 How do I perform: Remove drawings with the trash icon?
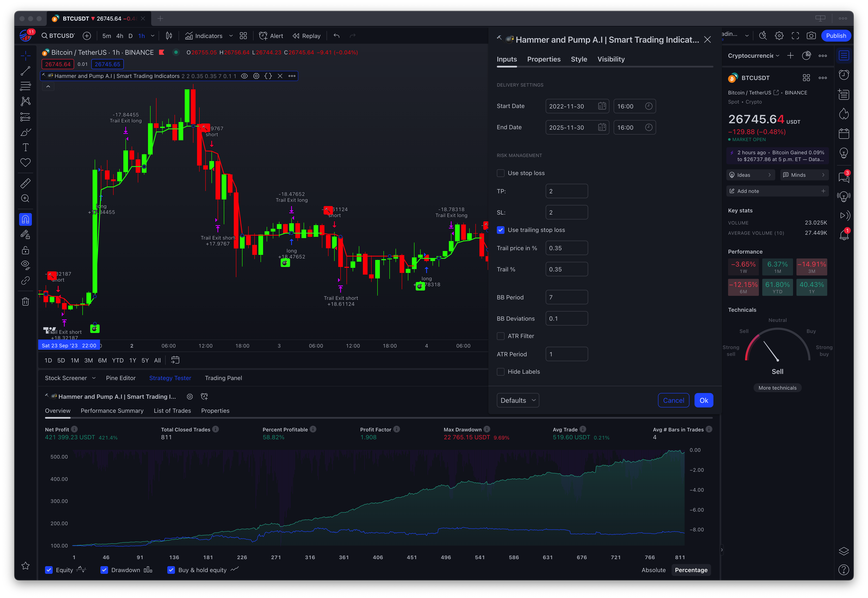[25, 302]
